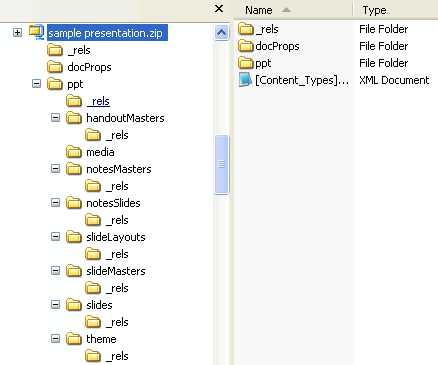
Task: Click the ppt folder icon in tree
Action: pos(55,84)
